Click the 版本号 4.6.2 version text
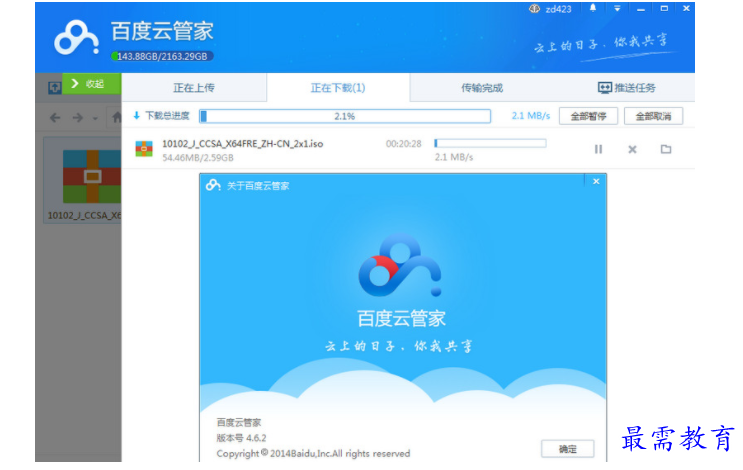The image size is (743, 470). tap(241, 438)
